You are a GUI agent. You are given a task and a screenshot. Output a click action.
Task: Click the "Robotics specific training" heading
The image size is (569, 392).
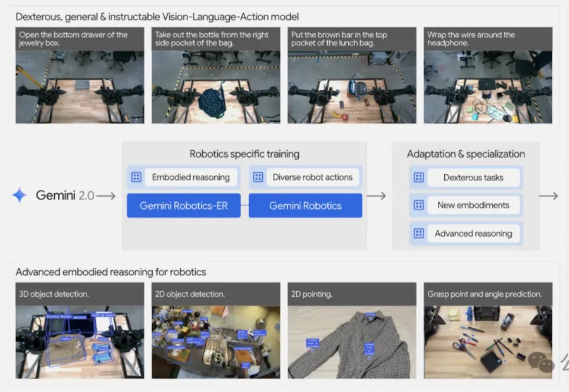[244, 154]
